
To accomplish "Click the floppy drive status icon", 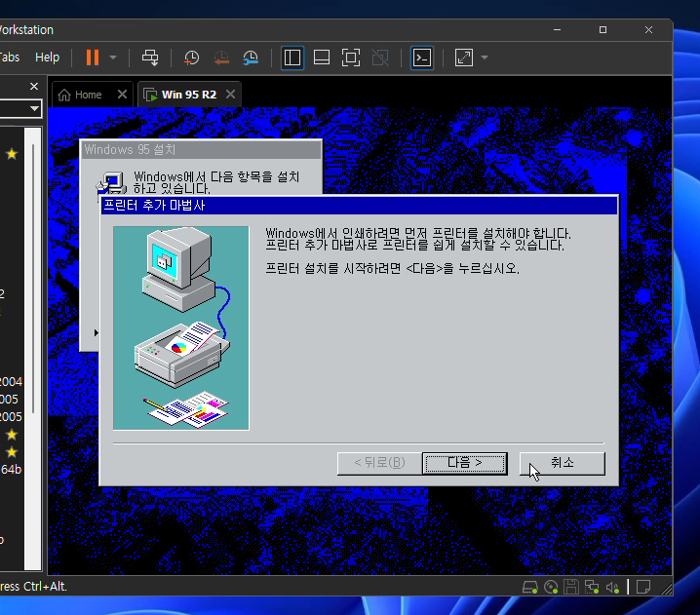I will click(x=571, y=587).
